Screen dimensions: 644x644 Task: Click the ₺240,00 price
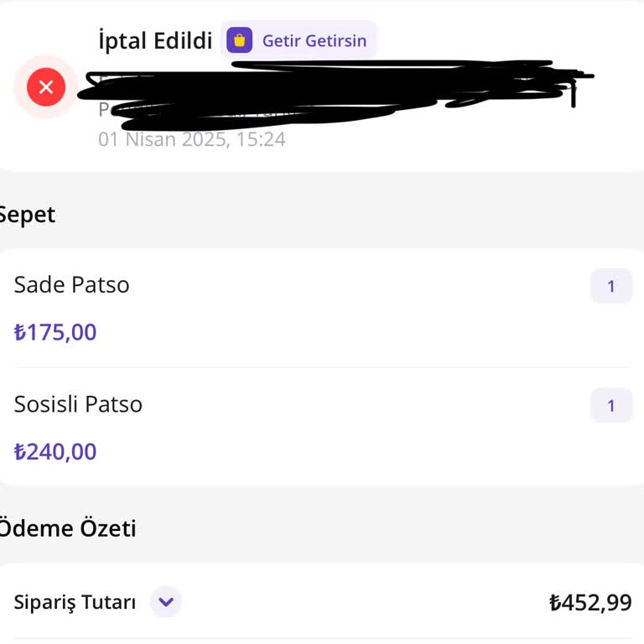click(x=55, y=452)
